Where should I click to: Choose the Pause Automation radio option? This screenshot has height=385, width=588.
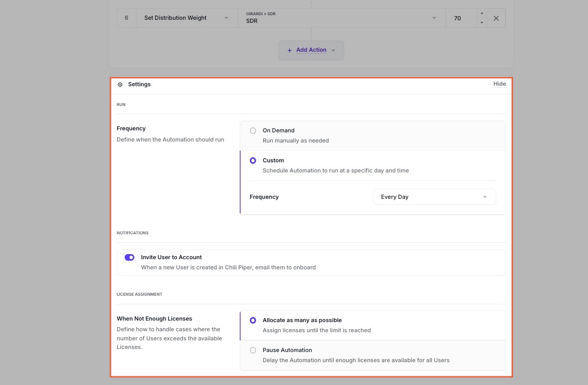[253, 351]
